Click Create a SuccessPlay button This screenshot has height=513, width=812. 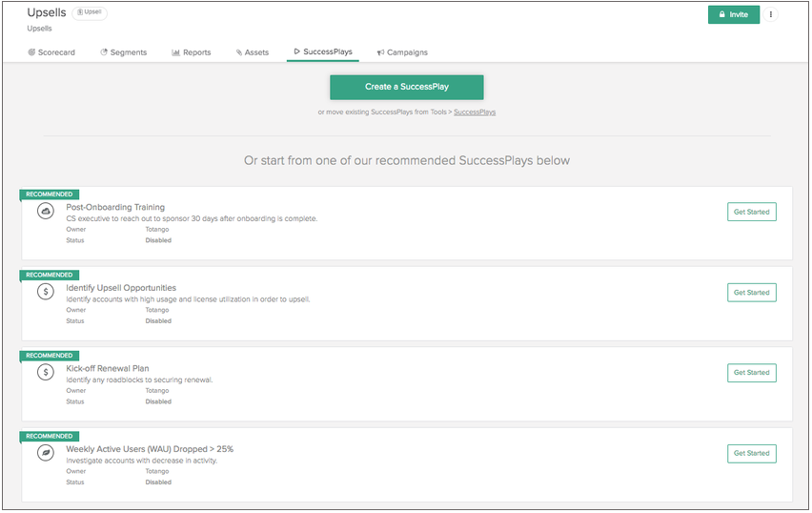pyautogui.click(x=407, y=87)
